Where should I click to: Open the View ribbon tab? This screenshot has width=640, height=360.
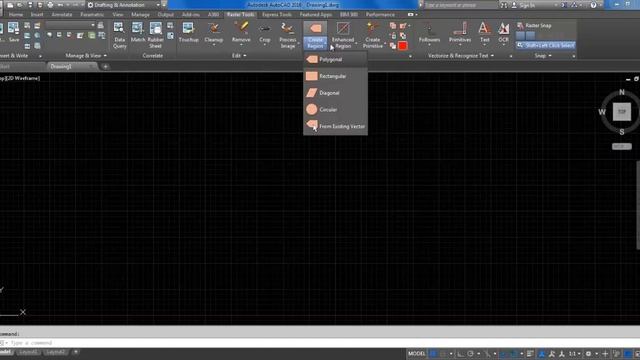click(118, 14)
